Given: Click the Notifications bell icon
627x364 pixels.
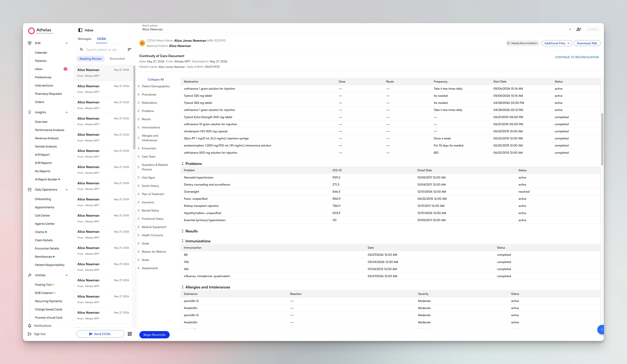Looking at the screenshot, I should click(30, 326).
